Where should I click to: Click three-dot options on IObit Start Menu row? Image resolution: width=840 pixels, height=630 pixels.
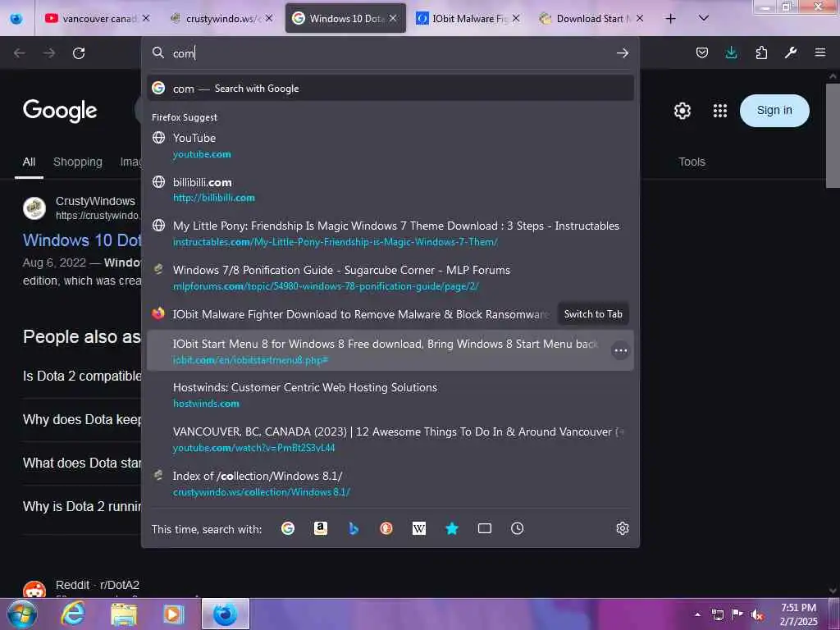click(620, 350)
